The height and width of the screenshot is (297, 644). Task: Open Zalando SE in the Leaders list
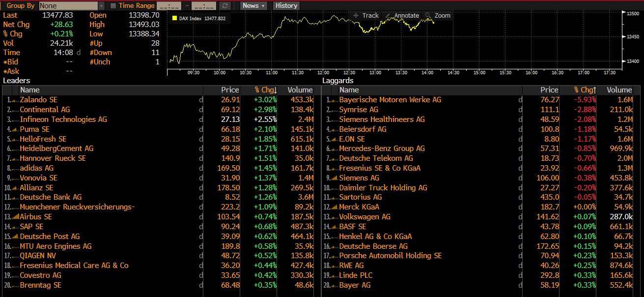point(38,100)
